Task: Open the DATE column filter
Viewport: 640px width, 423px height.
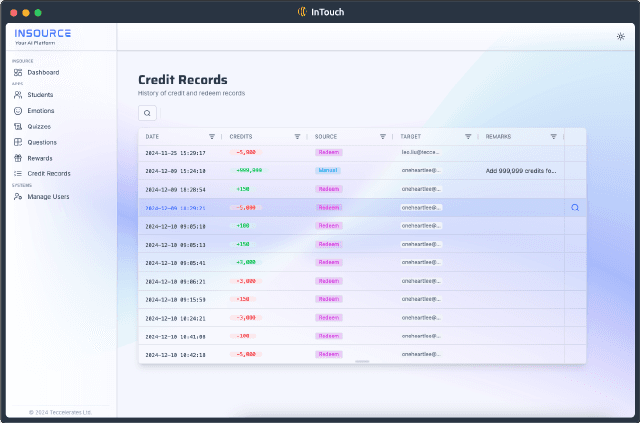Action: pos(212,136)
